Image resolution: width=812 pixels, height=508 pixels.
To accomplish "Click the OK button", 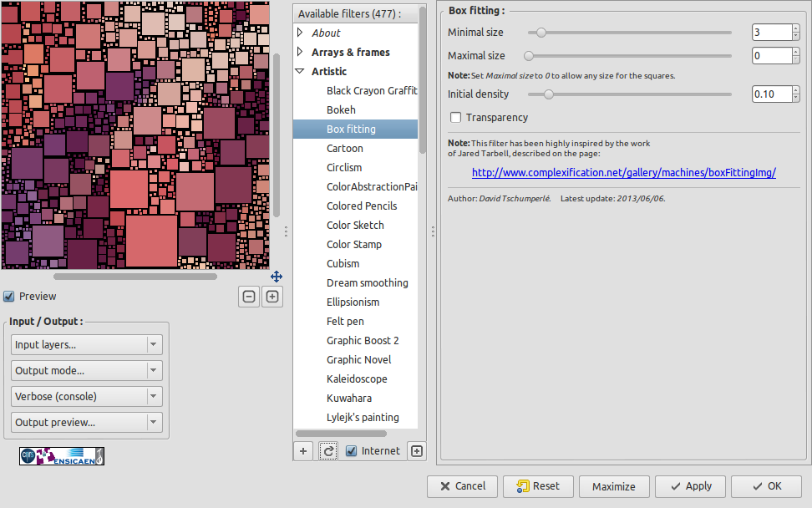I will [766, 486].
